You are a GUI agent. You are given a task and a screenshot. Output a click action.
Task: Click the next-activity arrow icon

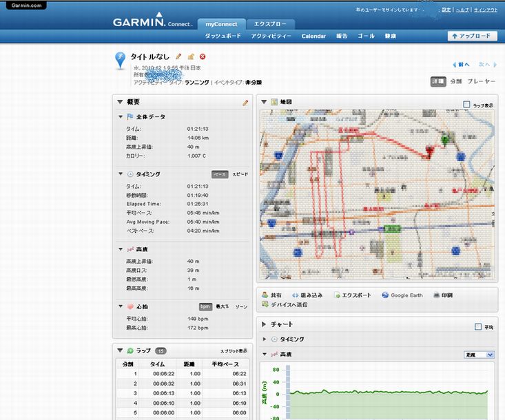(x=495, y=65)
